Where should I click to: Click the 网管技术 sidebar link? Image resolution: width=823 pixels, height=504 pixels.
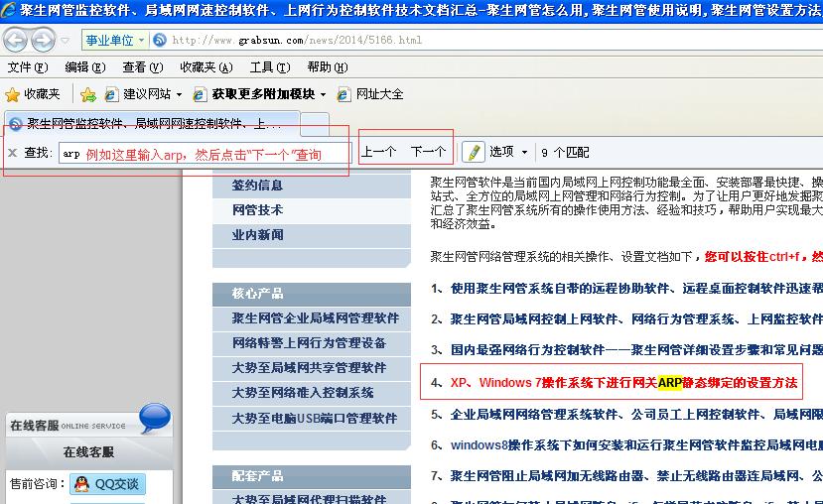(x=258, y=210)
